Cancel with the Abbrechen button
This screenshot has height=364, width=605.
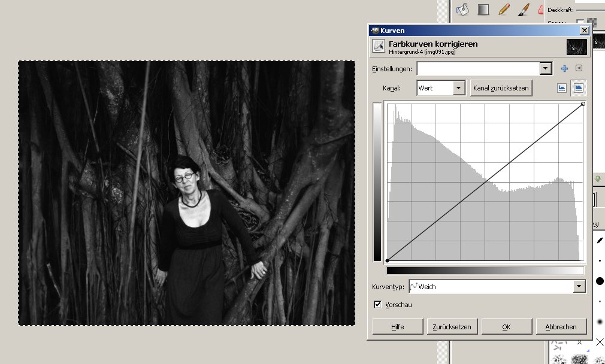(x=561, y=327)
